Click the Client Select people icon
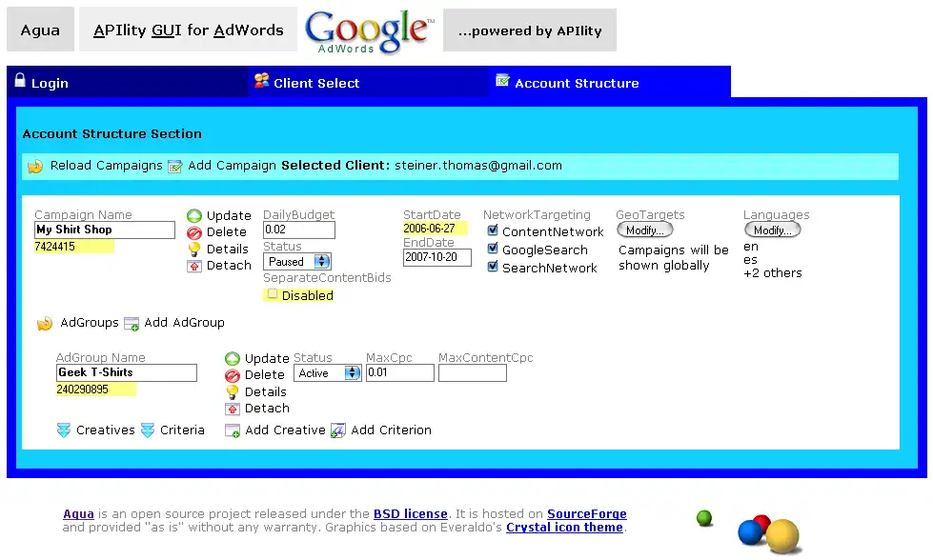This screenshot has height=560, width=933. click(261, 80)
